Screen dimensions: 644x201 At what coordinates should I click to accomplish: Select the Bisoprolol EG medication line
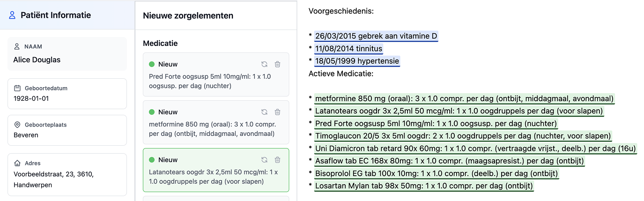point(437,173)
